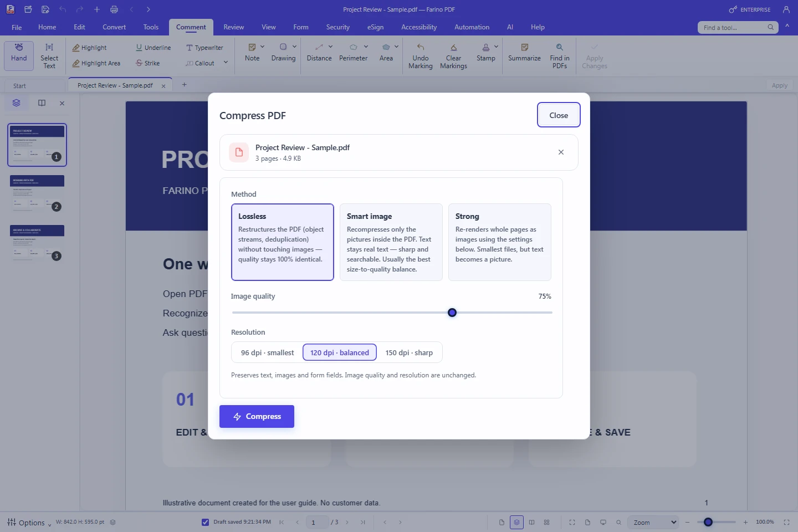
Task: Select the Area measuring tool
Action: pos(386,53)
